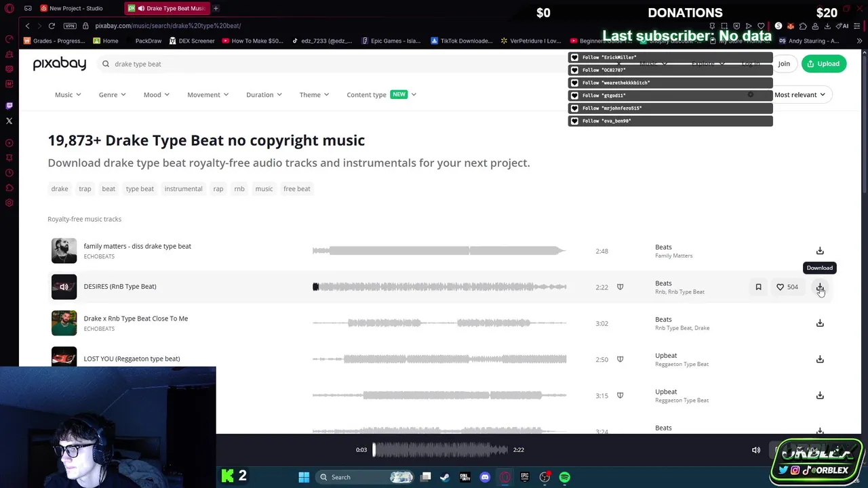Open the browser downloads icon
The height and width of the screenshot is (488, 868).
tap(827, 26)
